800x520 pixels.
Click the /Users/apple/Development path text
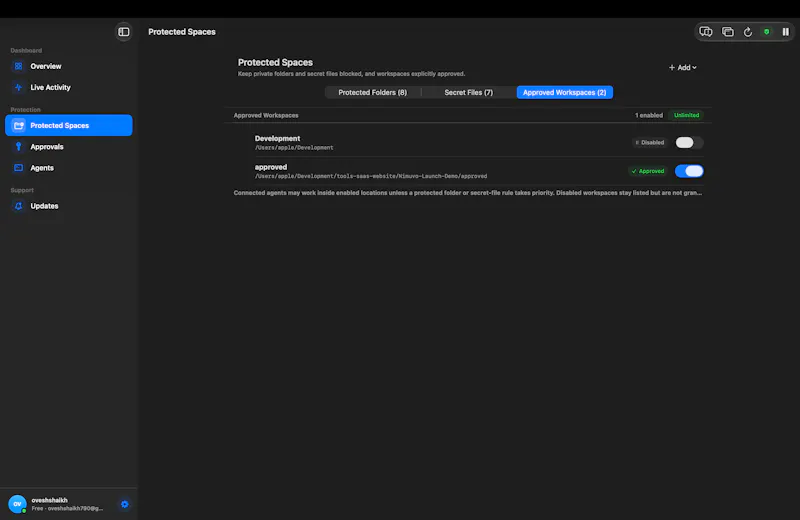[294, 147]
